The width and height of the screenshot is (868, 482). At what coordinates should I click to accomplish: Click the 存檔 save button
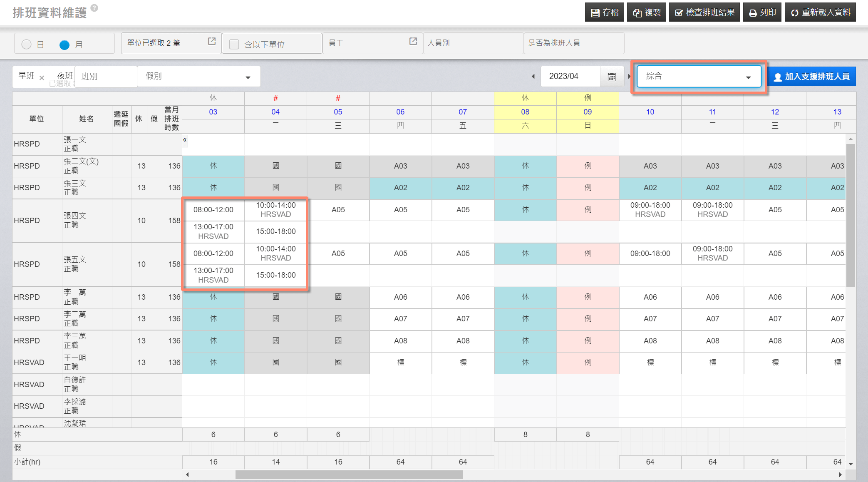(x=605, y=12)
